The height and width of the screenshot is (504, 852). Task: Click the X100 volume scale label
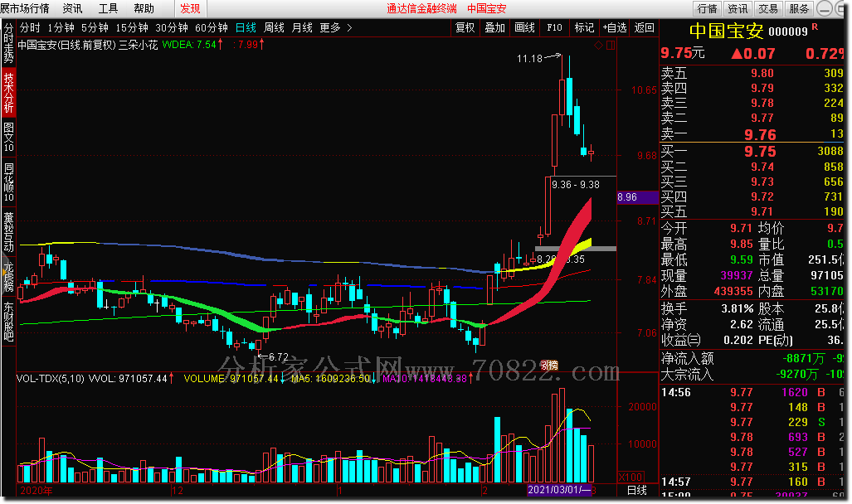click(x=630, y=477)
